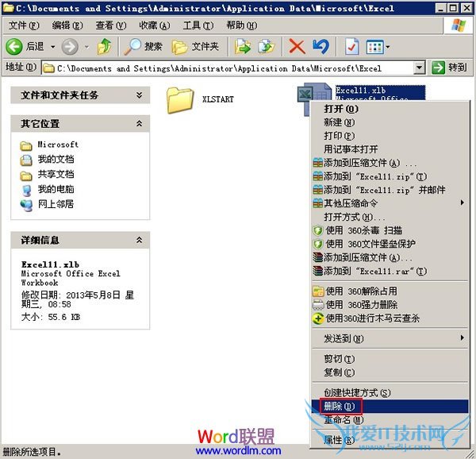Choose 添加到 "Excel11.zip"(T)
476x459 pixels.
pyautogui.click(x=390, y=176)
